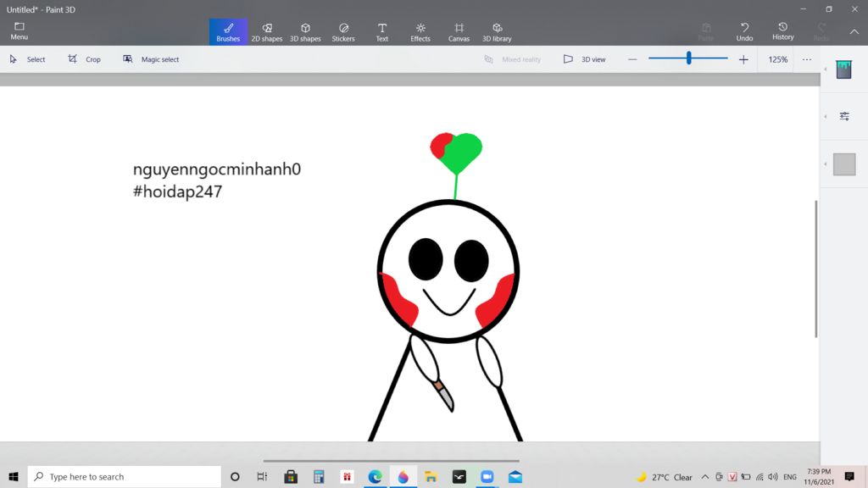This screenshot has width=868, height=488.
Task: Browse the 3D library
Action: coord(497,31)
